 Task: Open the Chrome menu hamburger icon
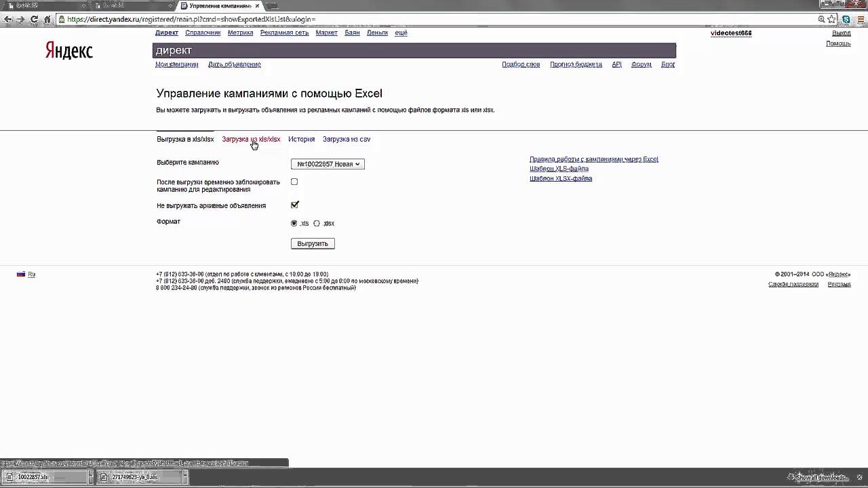point(861,20)
